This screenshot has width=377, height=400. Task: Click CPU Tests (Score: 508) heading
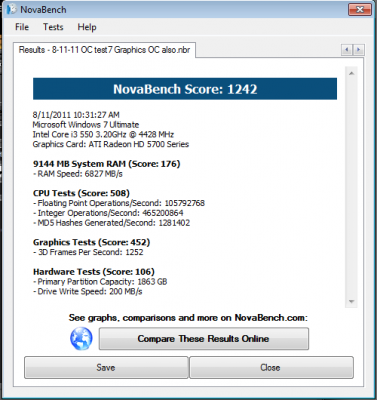click(81, 193)
